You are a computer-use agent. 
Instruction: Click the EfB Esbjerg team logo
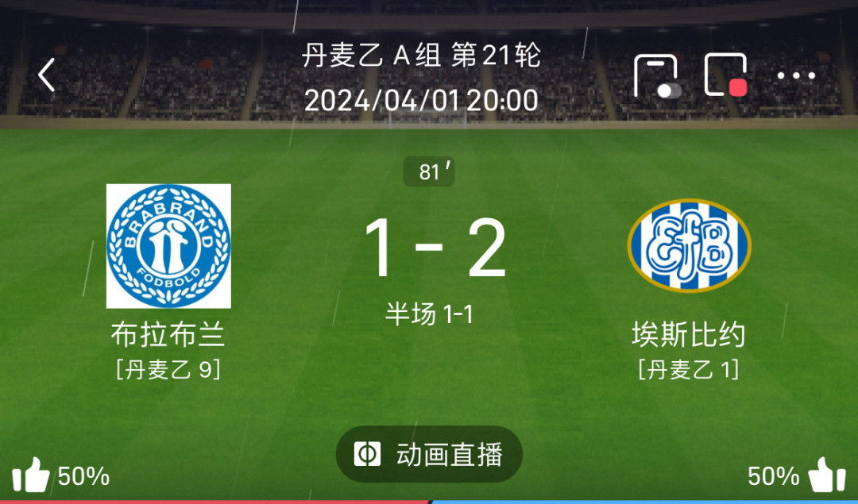point(689,245)
